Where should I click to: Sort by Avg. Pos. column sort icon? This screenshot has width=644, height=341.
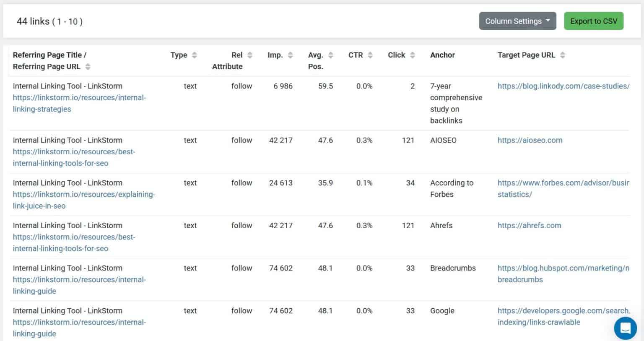tap(331, 55)
